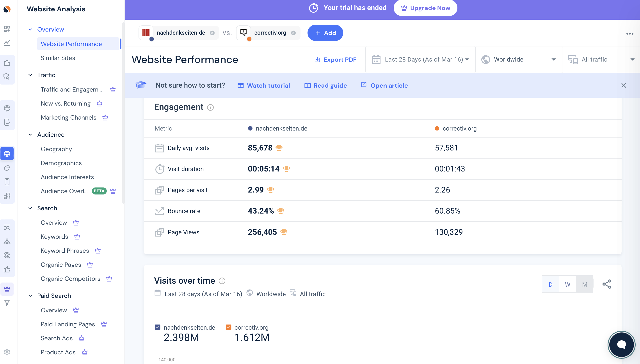Screen dimensions: 640x364
Task: Open Traffic and Engagement page
Action: click(71, 90)
